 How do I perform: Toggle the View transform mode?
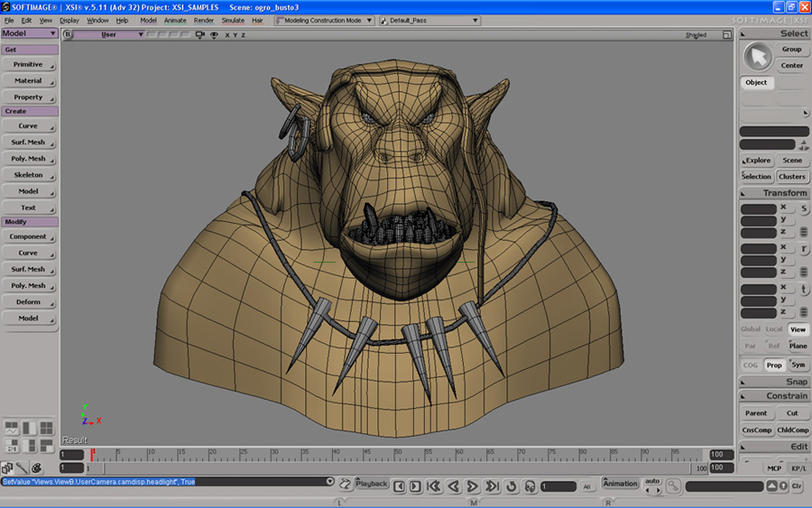tap(798, 329)
